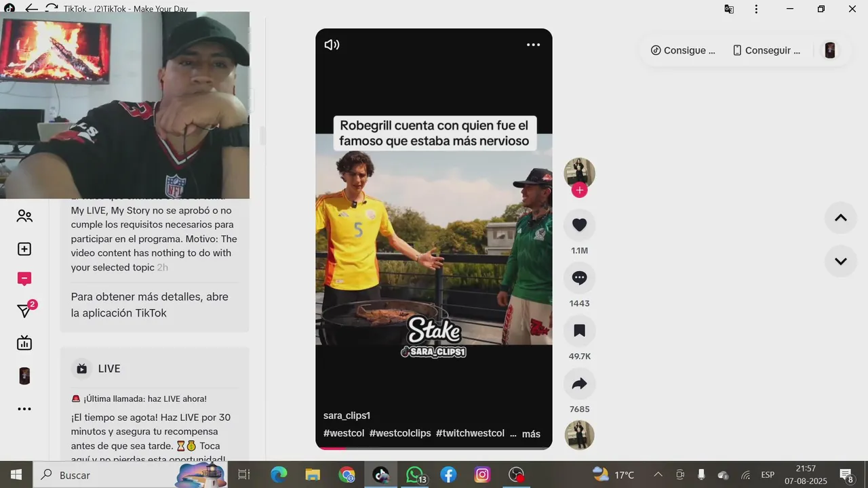The image size is (868, 488).
Task: Click the TikTok logo in the title bar
Action: pyautogui.click(x=9, y=9)
